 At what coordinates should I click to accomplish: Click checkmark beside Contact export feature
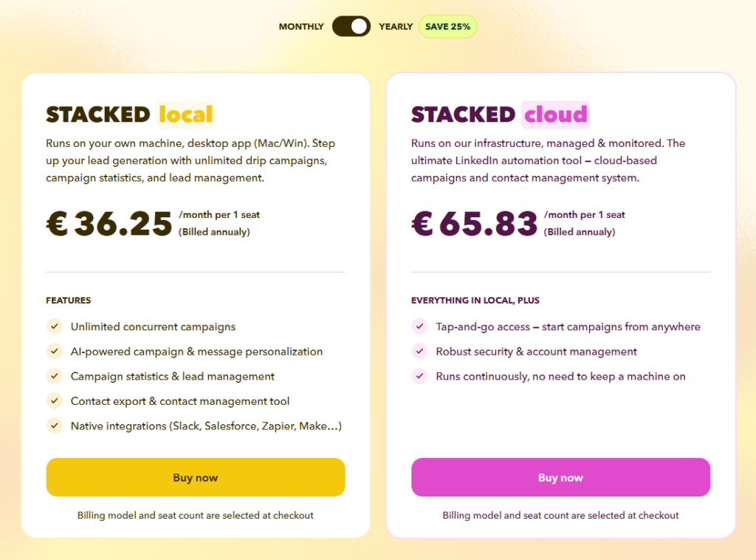55,401
